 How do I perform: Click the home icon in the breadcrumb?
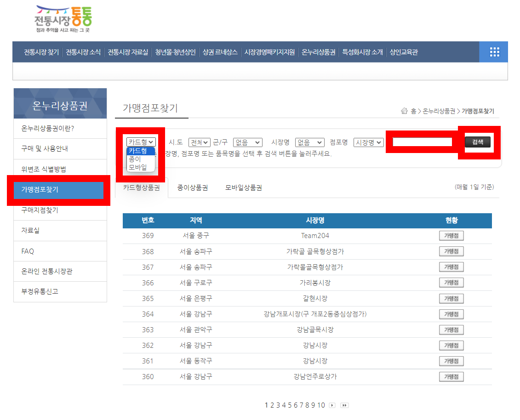coord(404,110)
